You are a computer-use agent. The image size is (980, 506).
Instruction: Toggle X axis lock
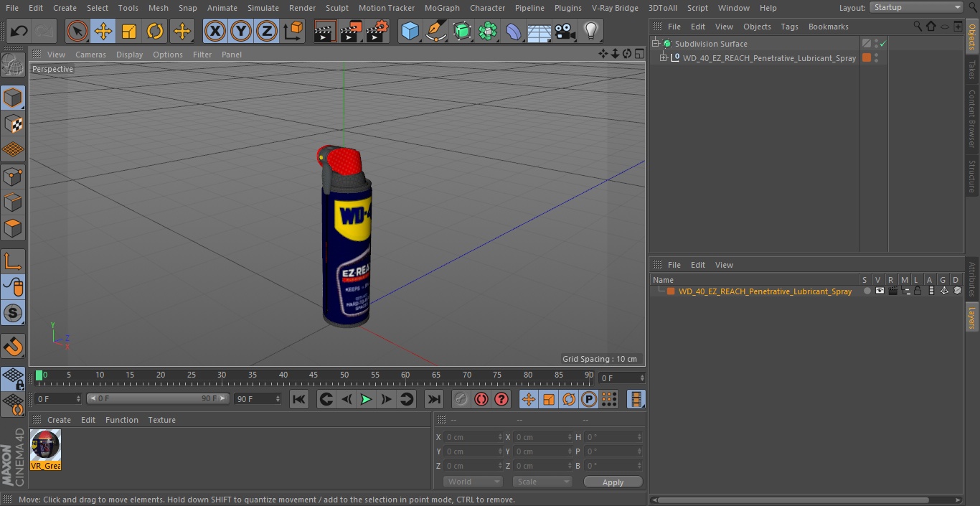pyautogui.click(x=215, y=32)
